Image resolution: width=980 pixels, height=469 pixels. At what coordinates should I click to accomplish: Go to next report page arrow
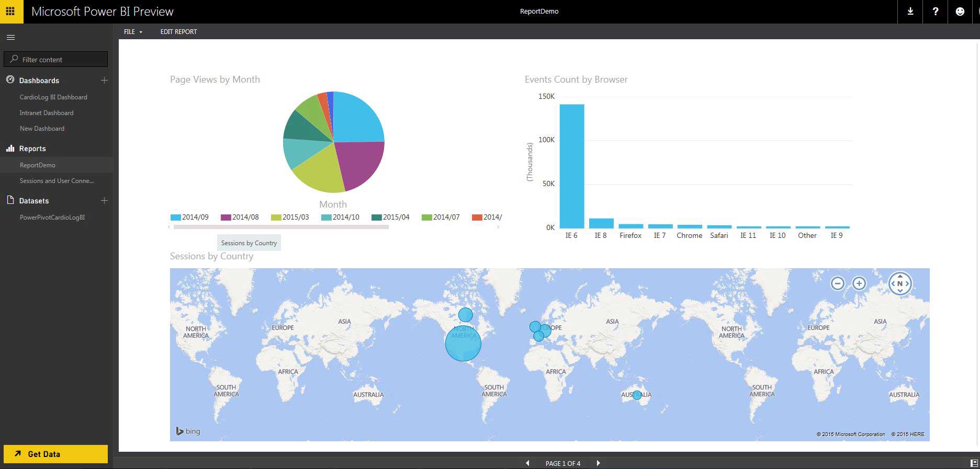point(598,463)
